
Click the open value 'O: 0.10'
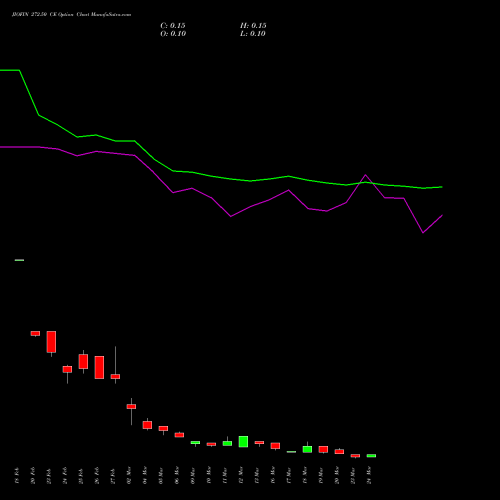tap(173, 34)
